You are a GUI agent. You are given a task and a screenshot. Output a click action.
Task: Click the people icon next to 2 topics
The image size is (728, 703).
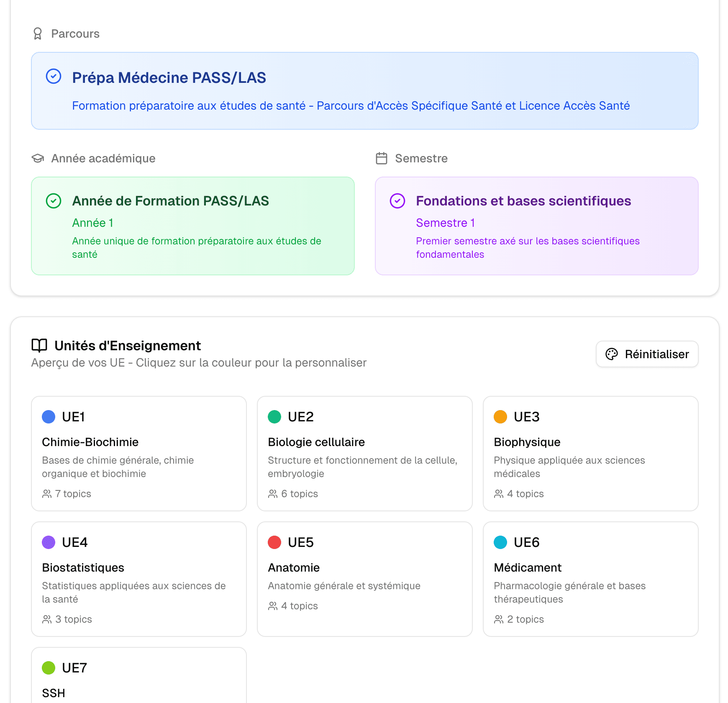499,619
